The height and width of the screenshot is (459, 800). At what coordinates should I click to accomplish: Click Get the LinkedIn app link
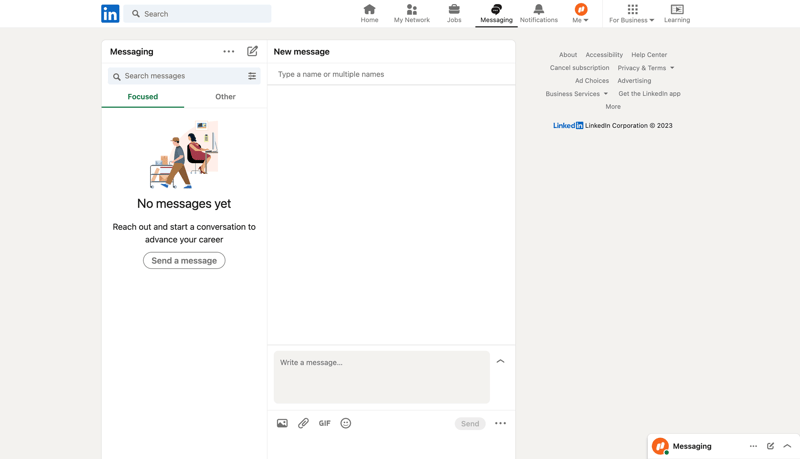[x=649, y=94]
